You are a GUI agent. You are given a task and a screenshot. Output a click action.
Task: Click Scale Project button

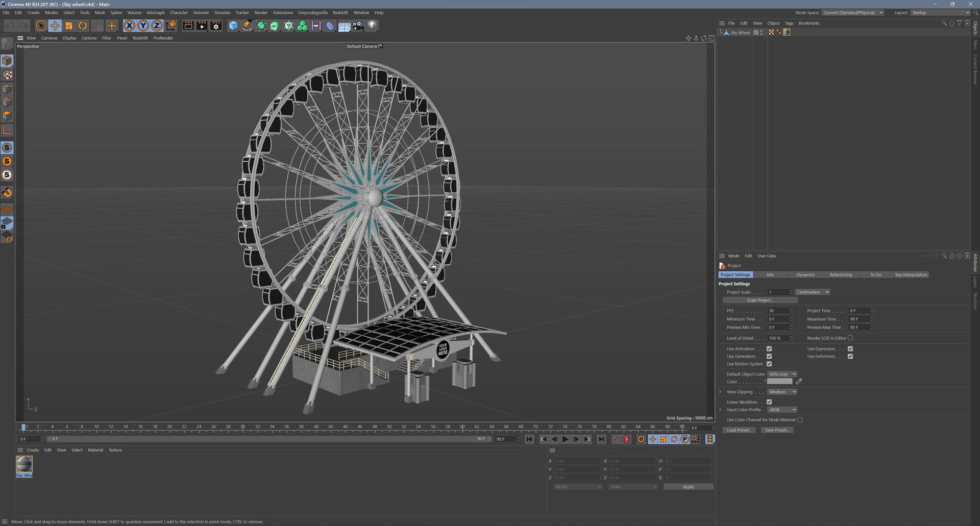pos(760,300)
